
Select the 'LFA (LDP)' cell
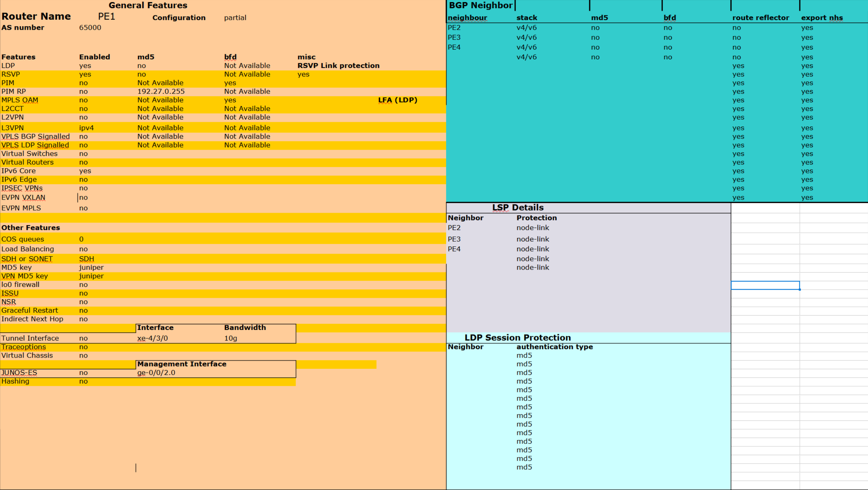tap(398, 100)
